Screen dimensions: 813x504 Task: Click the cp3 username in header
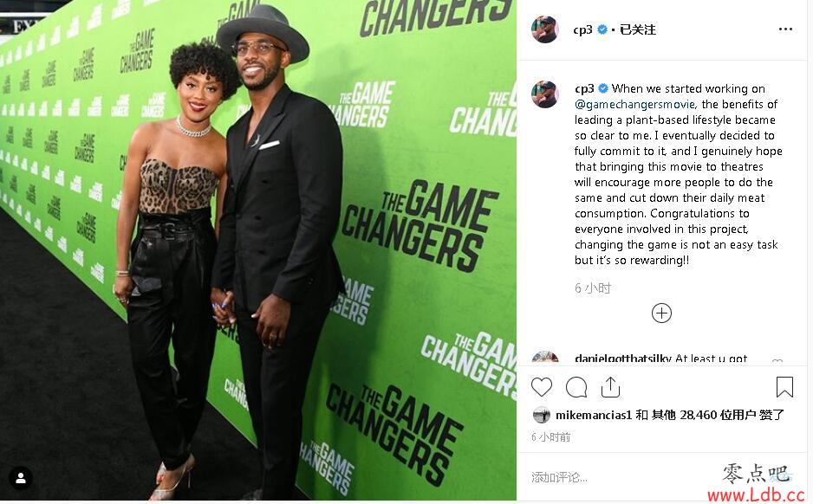tap(582, 29)
